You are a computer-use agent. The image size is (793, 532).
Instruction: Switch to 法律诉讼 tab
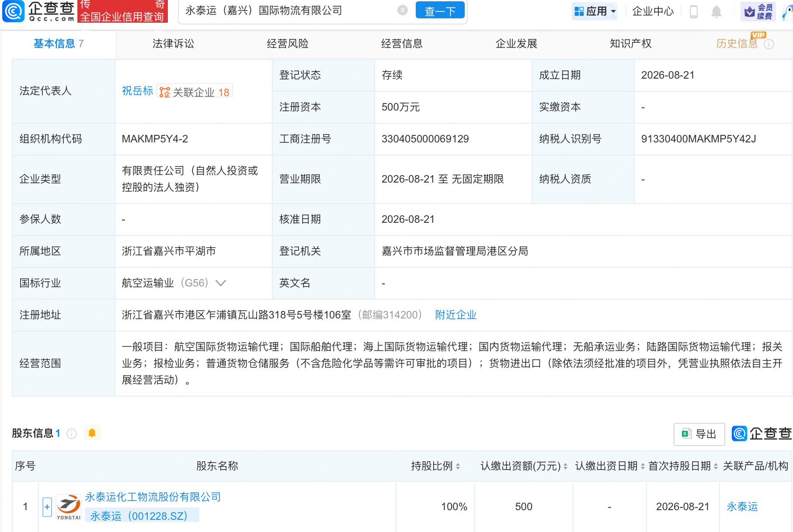pos(173,44)
